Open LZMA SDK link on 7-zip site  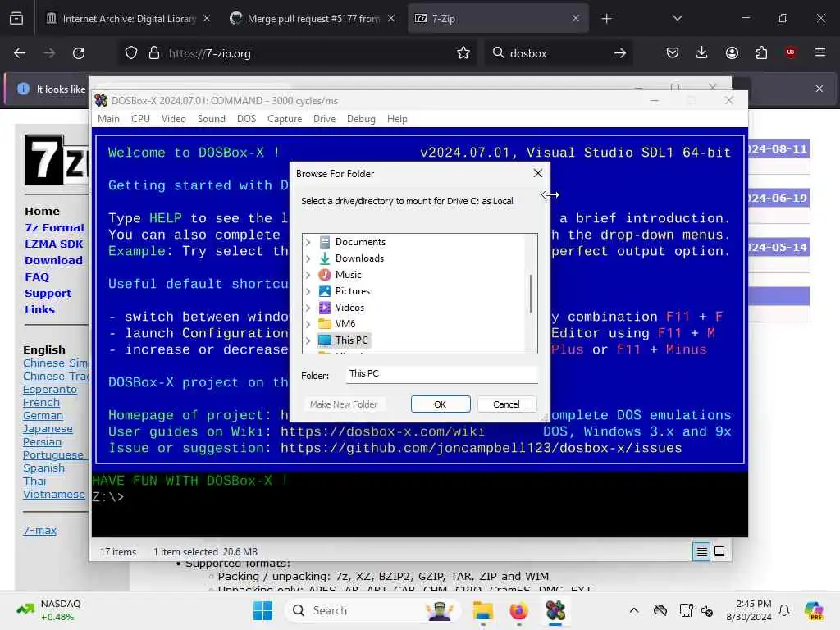pyautogui.click(x=53, y=244)
